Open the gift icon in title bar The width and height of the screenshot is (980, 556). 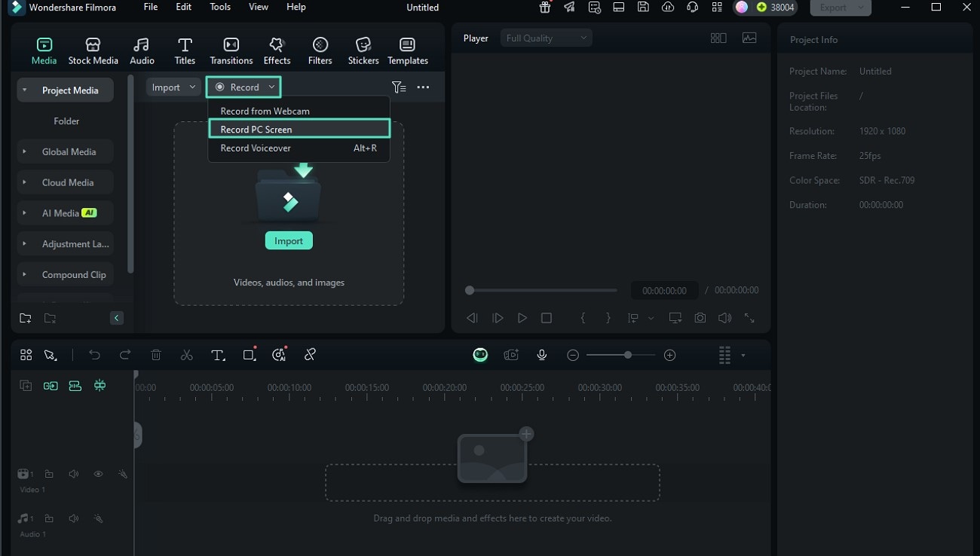(x=545, y=8)
